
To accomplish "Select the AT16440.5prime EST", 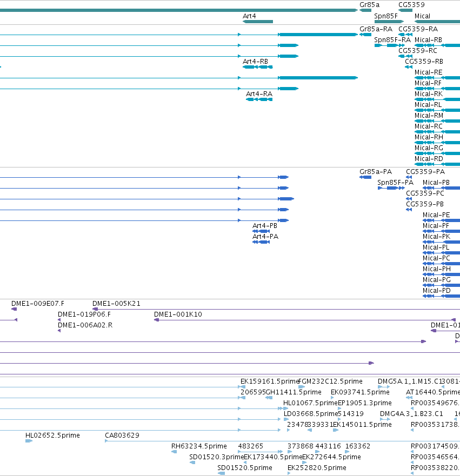I will (x=409, y=398).
